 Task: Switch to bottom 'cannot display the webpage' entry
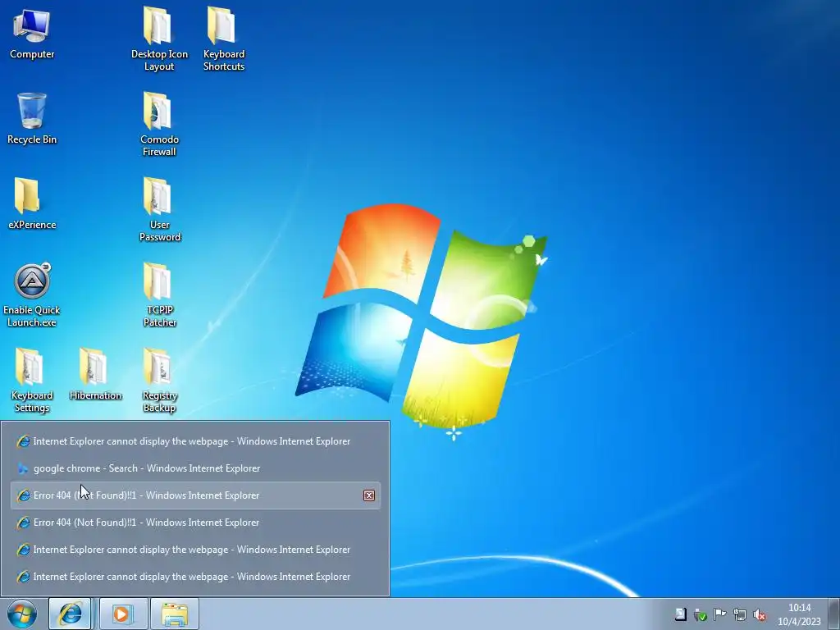click(x=195, y=577)
